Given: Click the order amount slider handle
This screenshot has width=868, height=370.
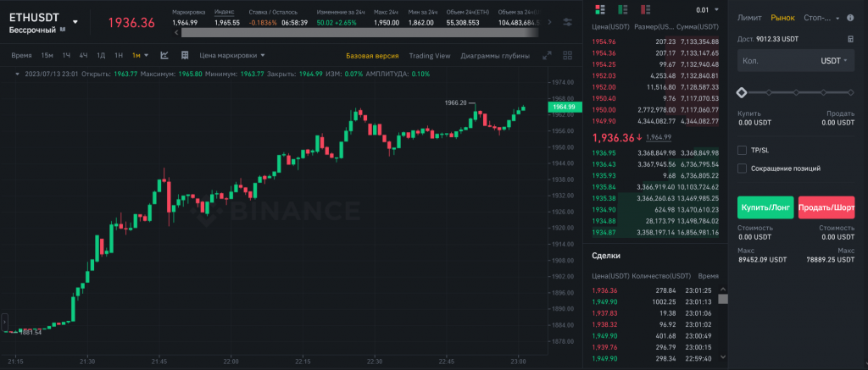Looking at the screenshot, I should point(743,91).
